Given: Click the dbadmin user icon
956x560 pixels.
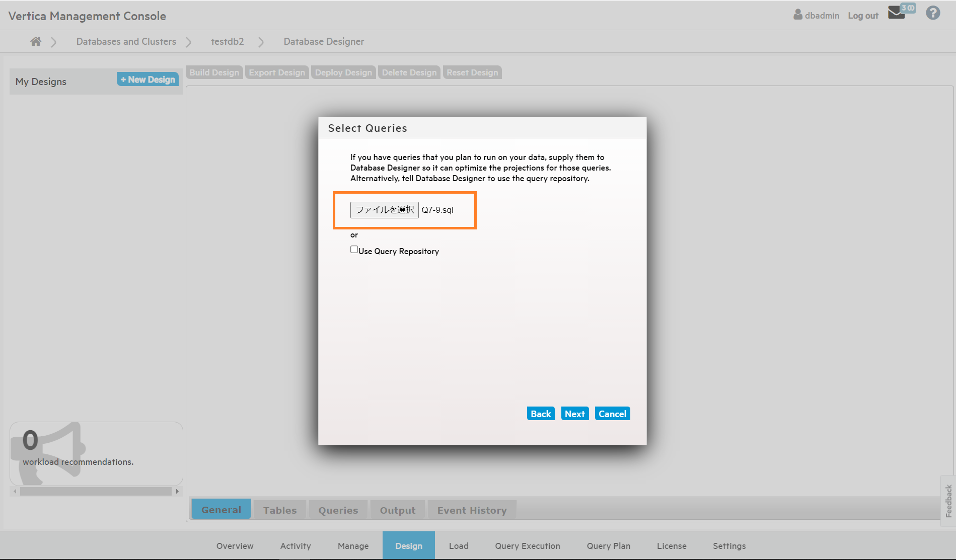Looking at the screenshot, I should [798, 15].
